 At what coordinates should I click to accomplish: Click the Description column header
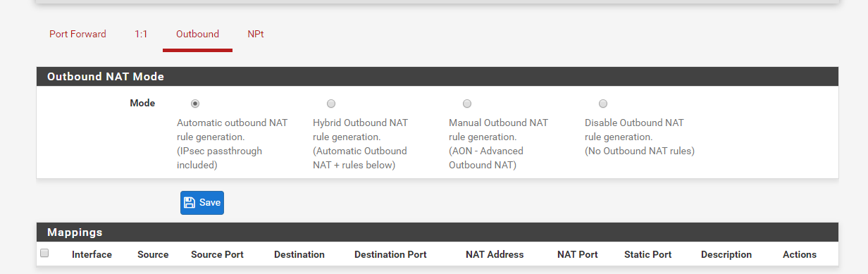click(726, 254)
